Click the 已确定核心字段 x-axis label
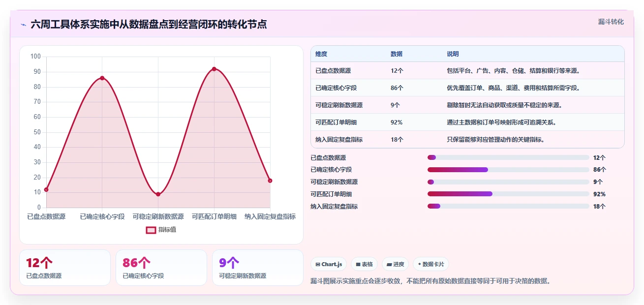644x305 pixels. [102, 216]
